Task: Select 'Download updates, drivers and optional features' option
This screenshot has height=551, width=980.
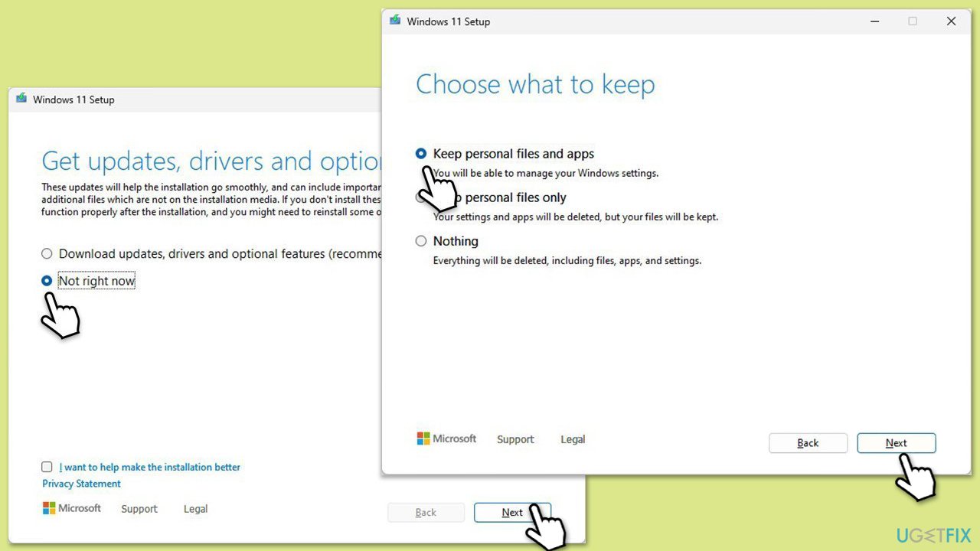Action: point(47,253)
